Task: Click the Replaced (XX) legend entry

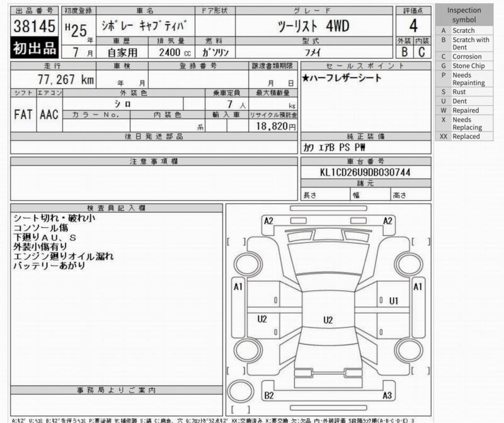Action: [x=467, y=136]
